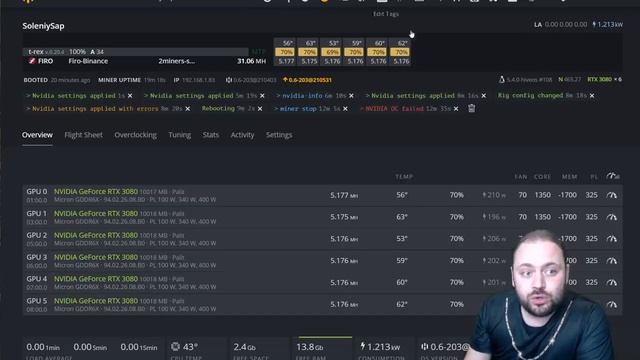Click the 5.175 MH hashrate of GPU 1
640x360 pixels.
click(344, 217)
